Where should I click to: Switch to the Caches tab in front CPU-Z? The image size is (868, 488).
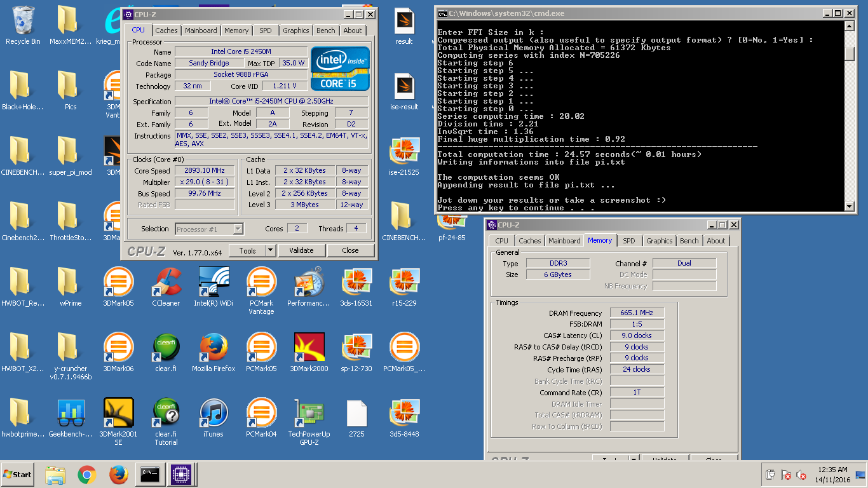pos(166,30)
